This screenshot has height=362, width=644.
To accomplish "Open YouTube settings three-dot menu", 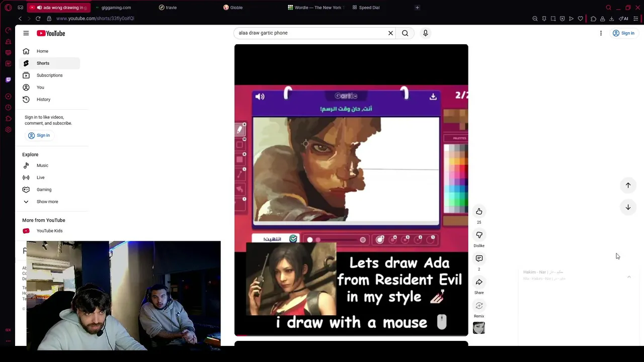I will [x=601, y=33].
